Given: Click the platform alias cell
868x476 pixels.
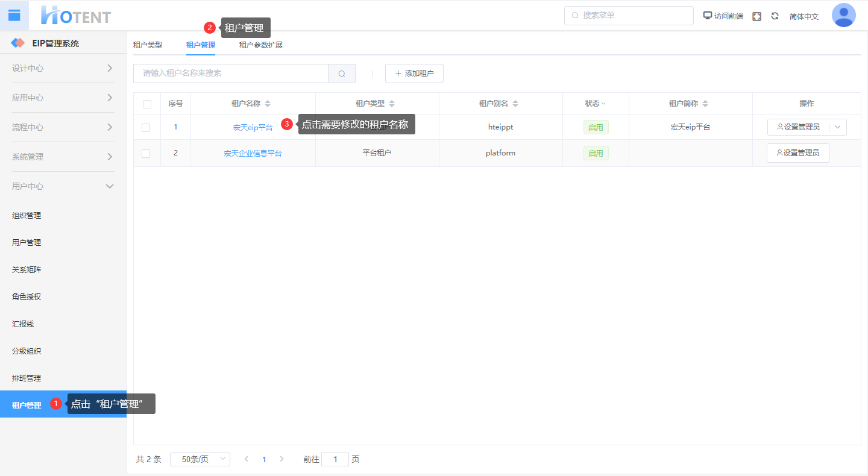Looking at the screenshot, I should pyautogui.click(x=501, y=153).
